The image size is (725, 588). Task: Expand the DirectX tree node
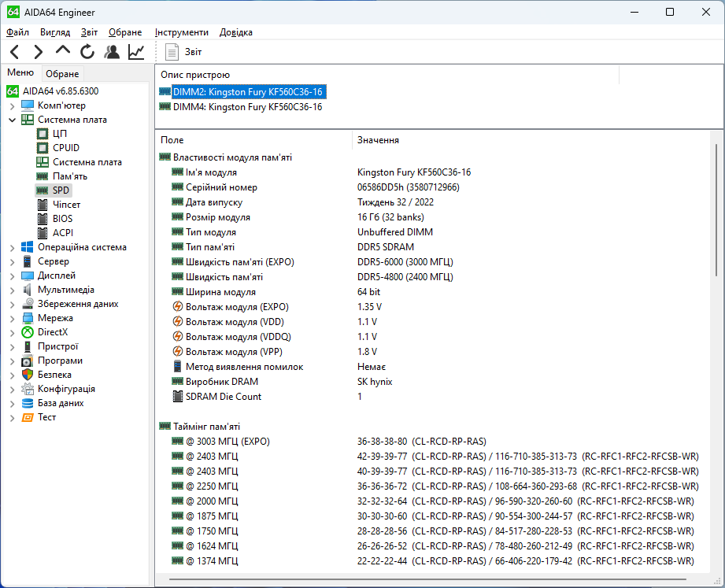tap(12, 333)
